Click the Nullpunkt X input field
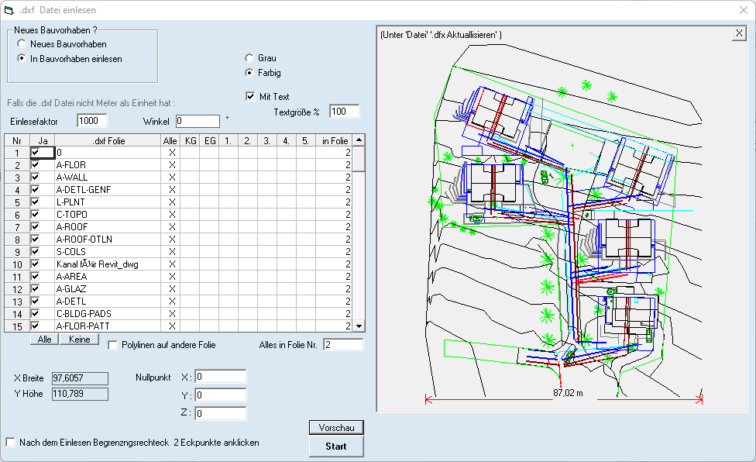The width and height of the screenshot is (756, 462). pyautogui.click(x=220, y=377)
